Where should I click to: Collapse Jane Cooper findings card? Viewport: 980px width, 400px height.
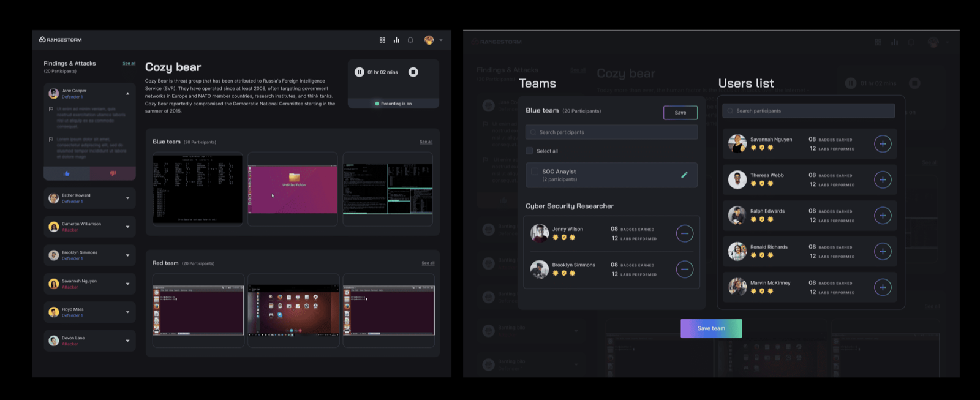click(x=127, y=94)
